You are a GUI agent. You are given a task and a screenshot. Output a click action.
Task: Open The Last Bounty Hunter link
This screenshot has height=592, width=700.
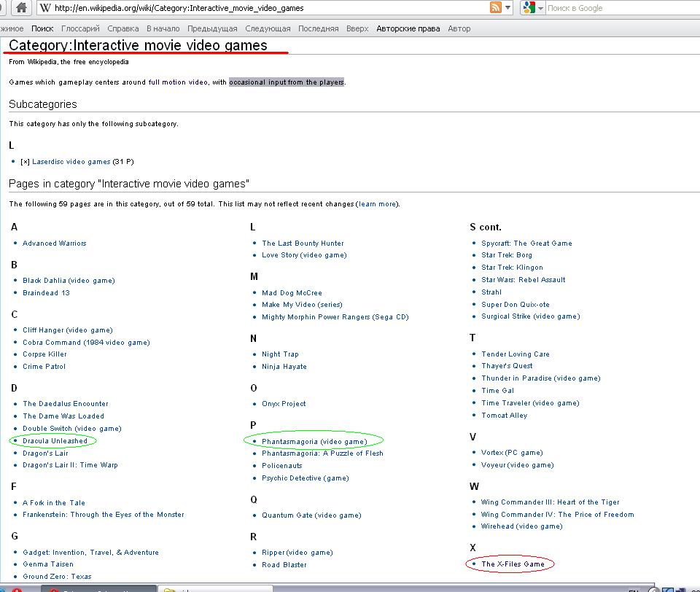coord(303,244)
